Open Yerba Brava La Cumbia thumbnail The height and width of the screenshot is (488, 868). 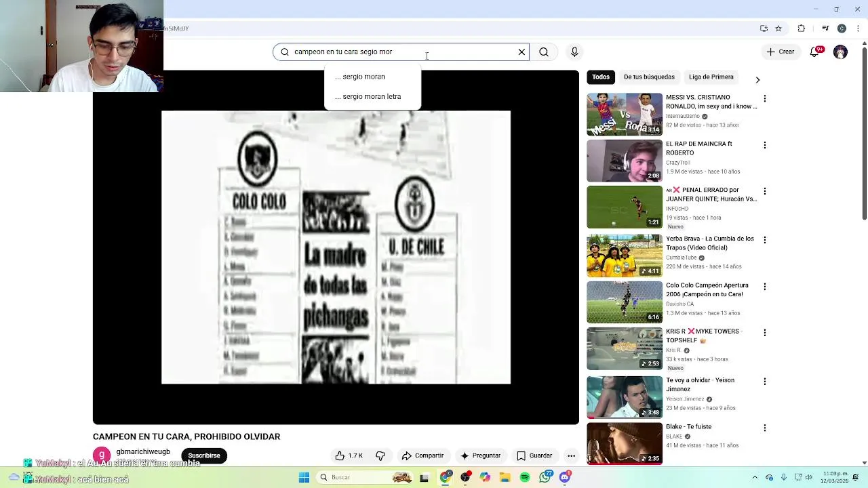coord(625,256)
